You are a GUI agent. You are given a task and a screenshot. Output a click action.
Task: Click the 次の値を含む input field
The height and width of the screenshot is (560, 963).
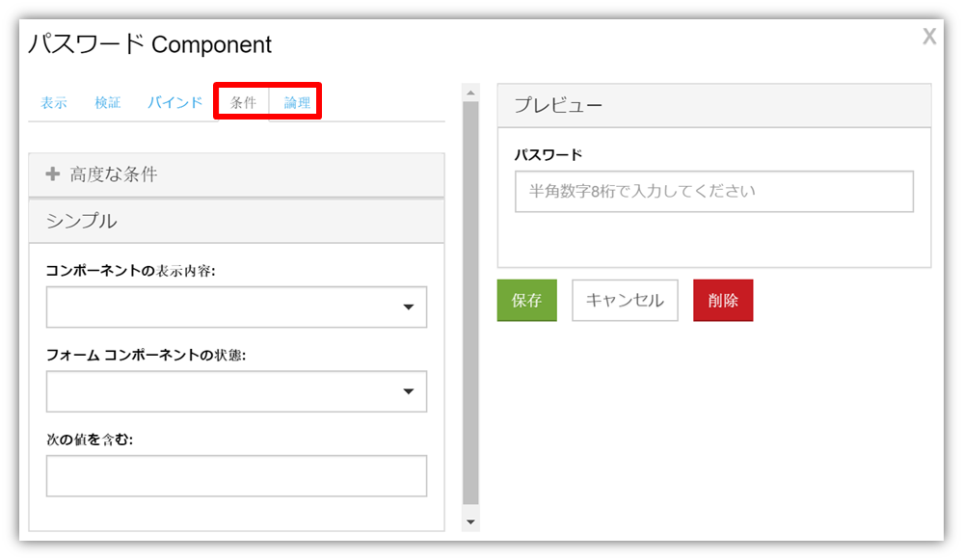236,476
